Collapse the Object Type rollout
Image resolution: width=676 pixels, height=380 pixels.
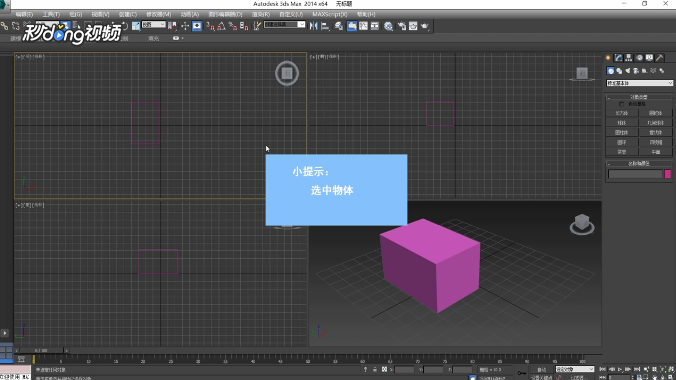point(639,97)
